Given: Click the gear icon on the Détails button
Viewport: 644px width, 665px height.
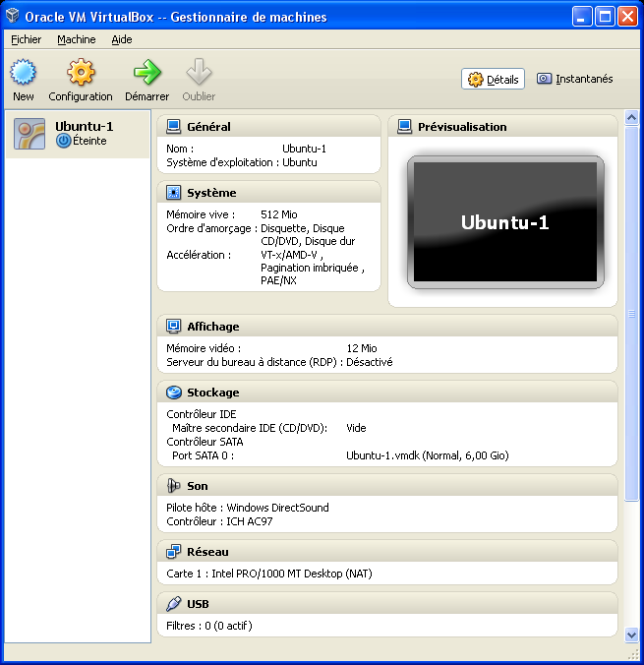Looking at the screenshot, I should [475, 79].
